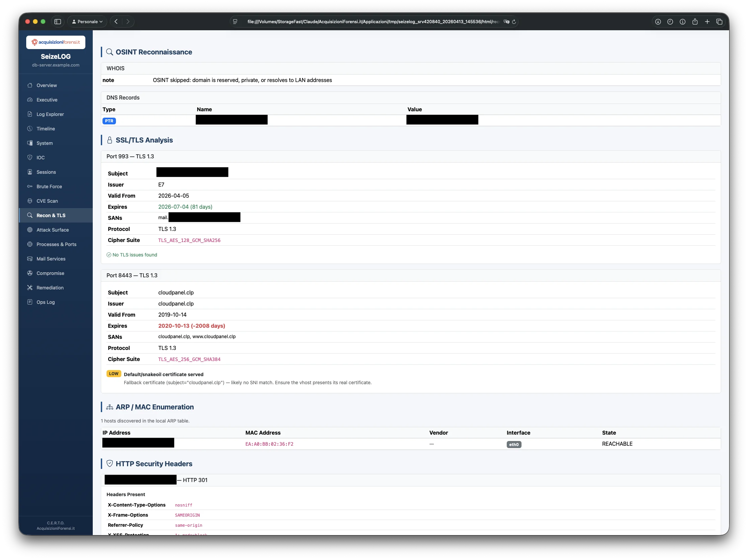
Task: Open the Personale profile dropdown
Action: pyautogui.click(x=87, y=21)
